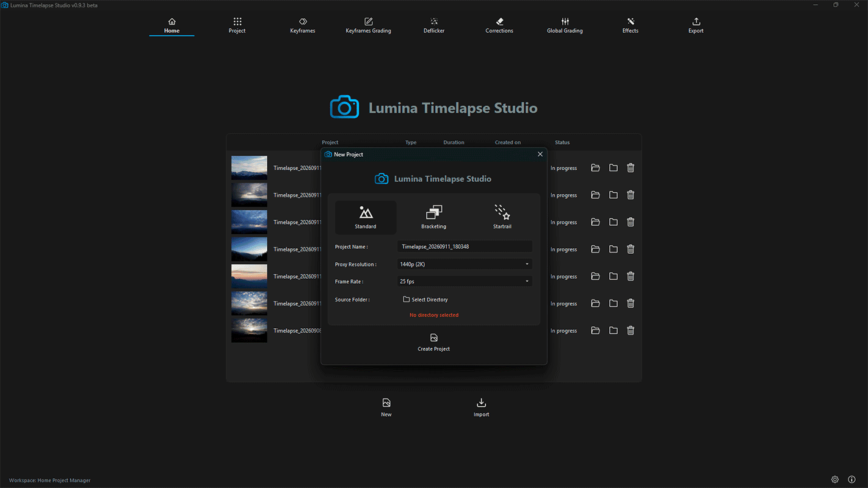Delete the Timelapse_20260908 project with trash icon
This screenshot has width=868, height=488.
631,331
